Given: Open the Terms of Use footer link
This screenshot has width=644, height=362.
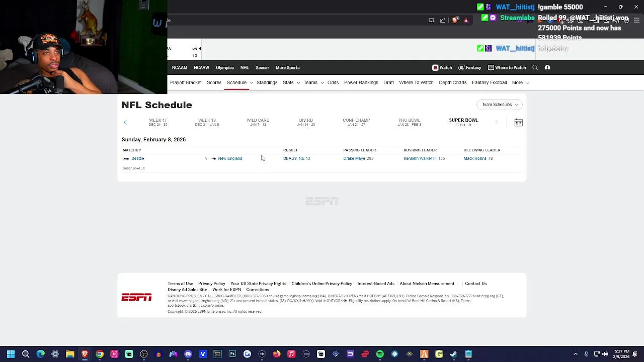Looking at the screenshot, I should [180, 284].
